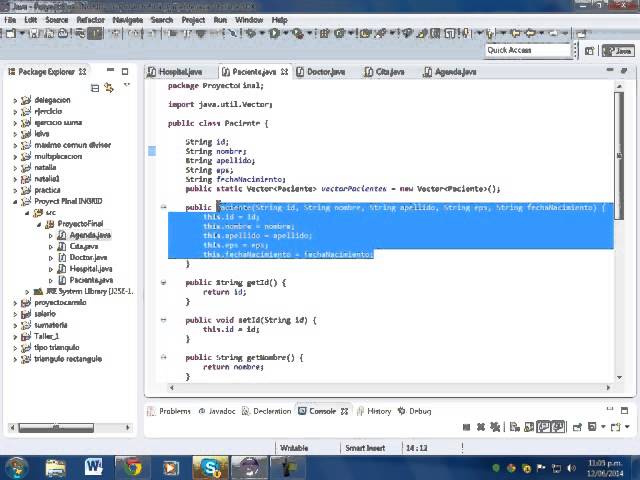Viewport: 640px width, 480px height.
Task: Fold the setId method collapse marker
Action: pyautogui.click(x=164, y=320)
